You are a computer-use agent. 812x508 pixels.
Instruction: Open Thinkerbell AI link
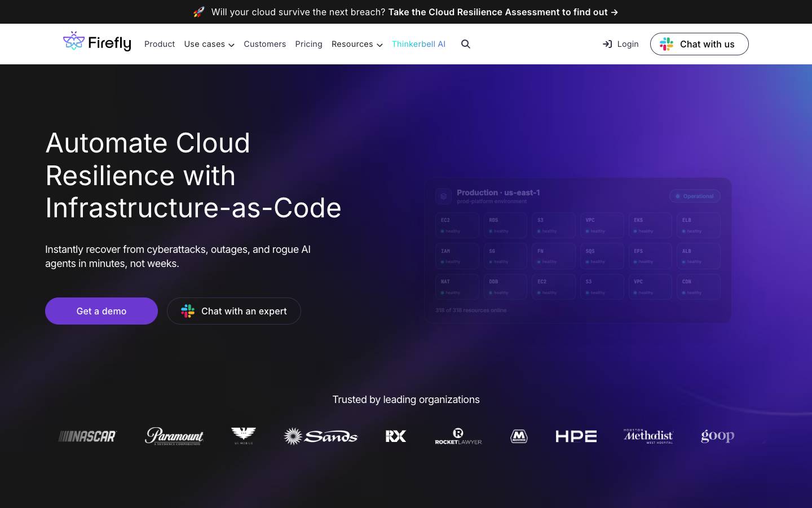click(418, 44)
